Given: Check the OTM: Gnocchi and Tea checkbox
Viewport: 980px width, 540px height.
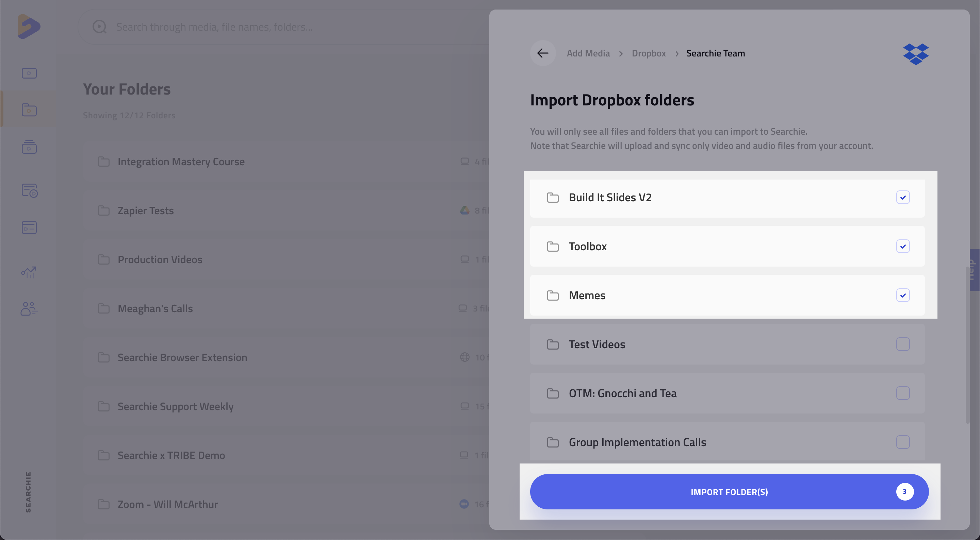Looking at the screenshot, I should (x=903, y=393).
